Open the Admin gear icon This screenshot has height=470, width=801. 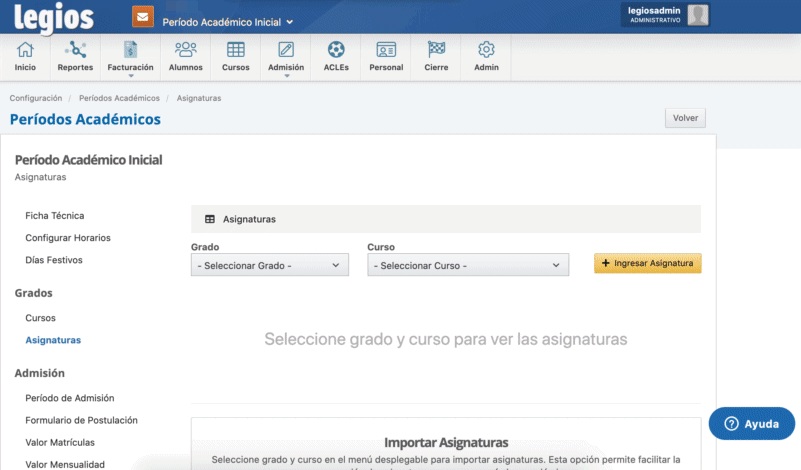pos(486,50)
